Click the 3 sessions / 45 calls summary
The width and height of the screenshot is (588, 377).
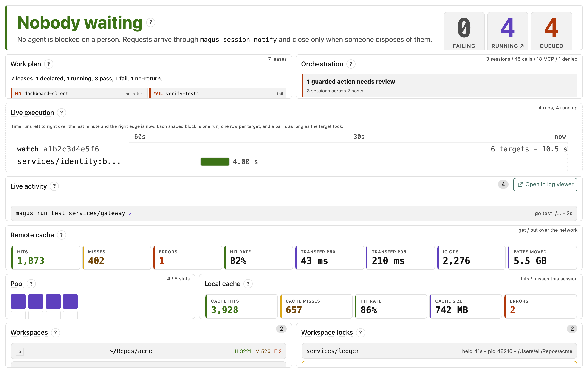[x=531, y=59]
